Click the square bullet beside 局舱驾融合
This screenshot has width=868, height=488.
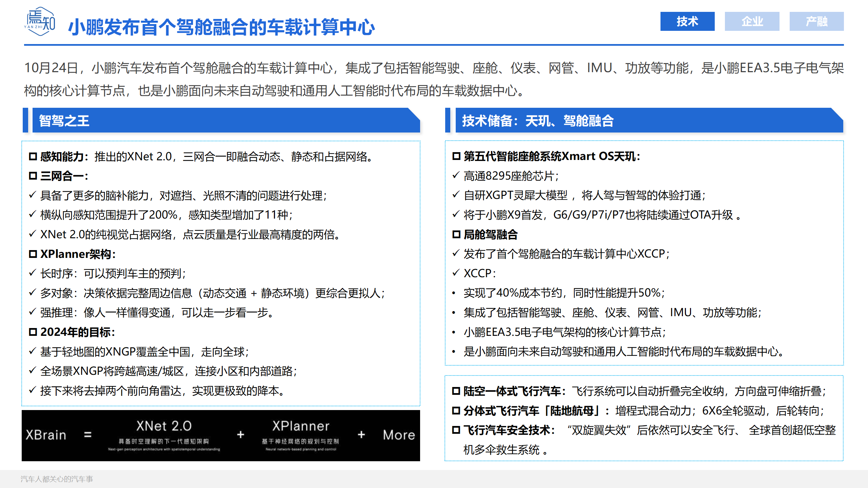pos(456,235)
